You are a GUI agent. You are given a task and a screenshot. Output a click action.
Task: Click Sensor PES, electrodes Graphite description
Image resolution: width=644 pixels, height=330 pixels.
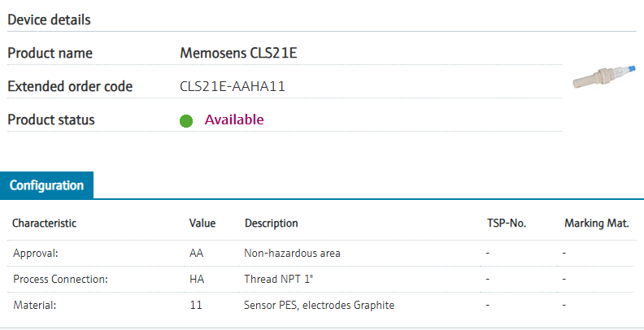[x=319, y=305]
